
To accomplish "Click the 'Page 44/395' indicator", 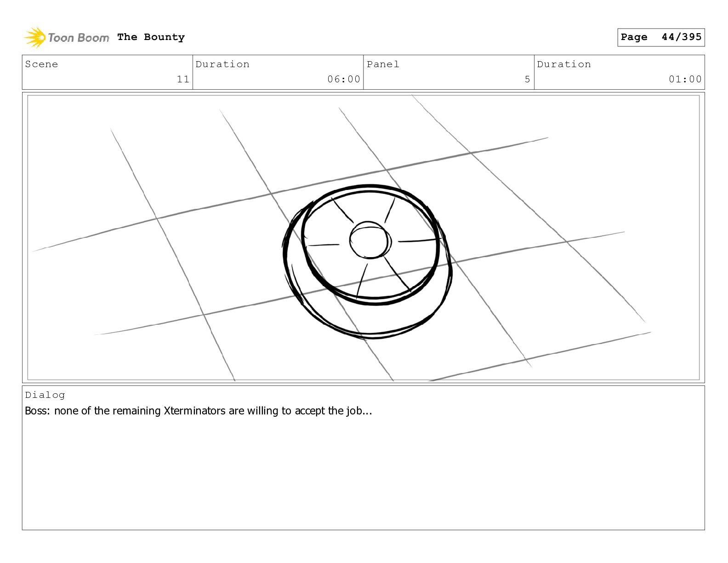I will click(661, 37).
